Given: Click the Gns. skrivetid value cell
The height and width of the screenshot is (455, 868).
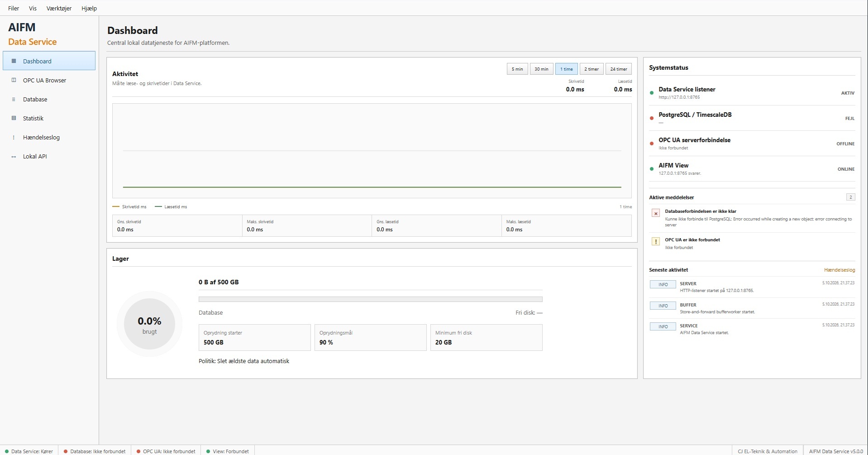Looking at the screenshot, I should (177, 225).
